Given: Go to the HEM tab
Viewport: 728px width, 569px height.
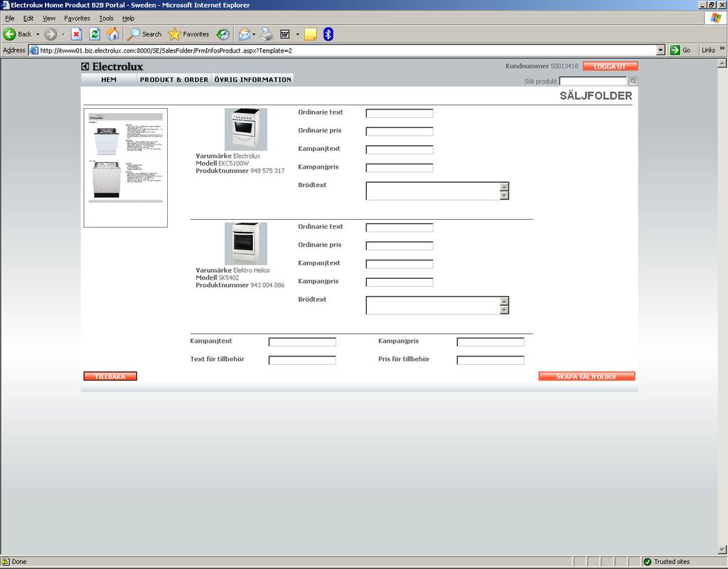Looking at the screenshot, I should click(x=109, y=80).
